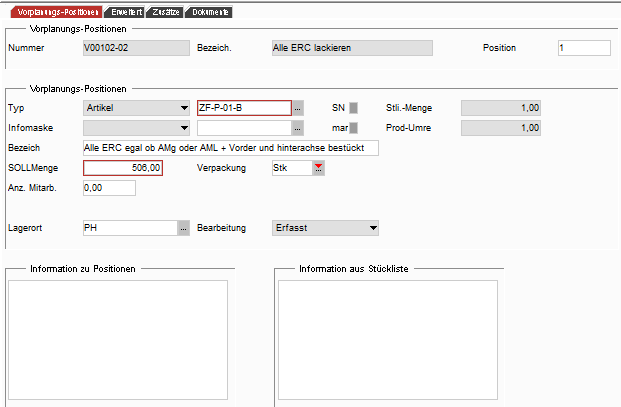Click the Bezeich description field 'Alle ERC egal...'
Viewport: 621px width, 407px height.
[230, 148]
